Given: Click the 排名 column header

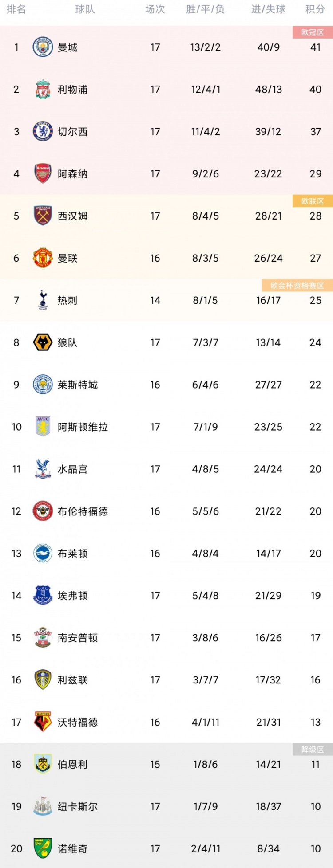Looking at the screenshot, I should [x=16, y=9].
